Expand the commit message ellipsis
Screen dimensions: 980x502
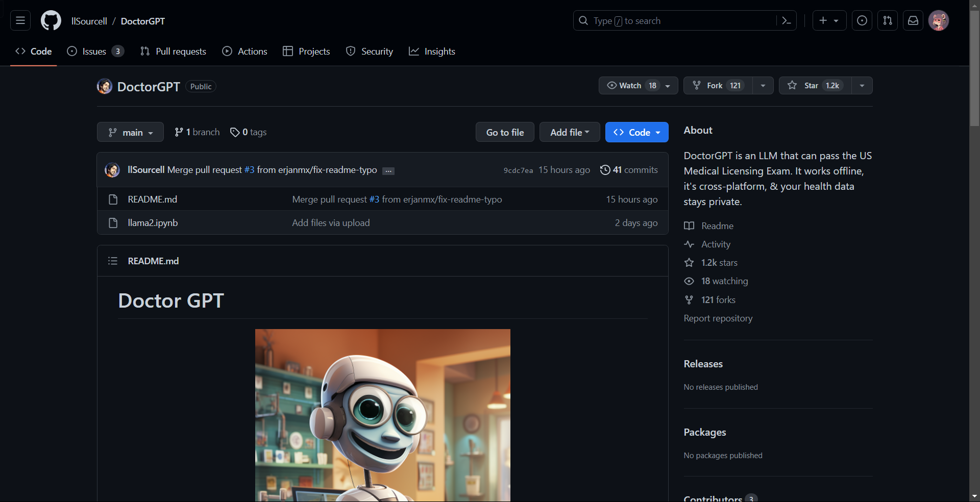[388, 171]
